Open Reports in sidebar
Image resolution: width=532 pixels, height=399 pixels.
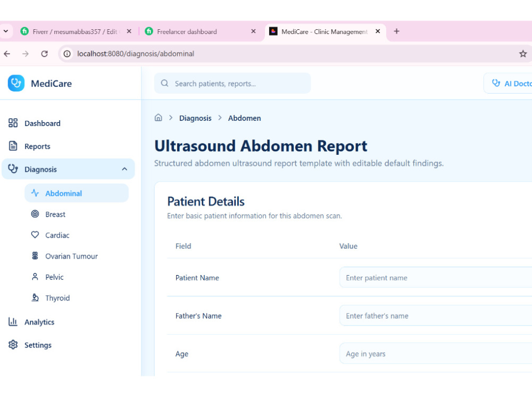tap(68, 146)
